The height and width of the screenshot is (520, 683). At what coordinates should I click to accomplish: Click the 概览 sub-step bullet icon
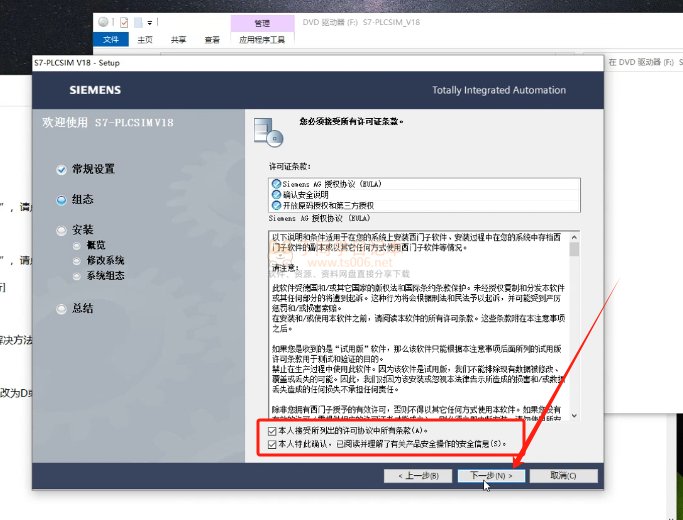(77, 246)
